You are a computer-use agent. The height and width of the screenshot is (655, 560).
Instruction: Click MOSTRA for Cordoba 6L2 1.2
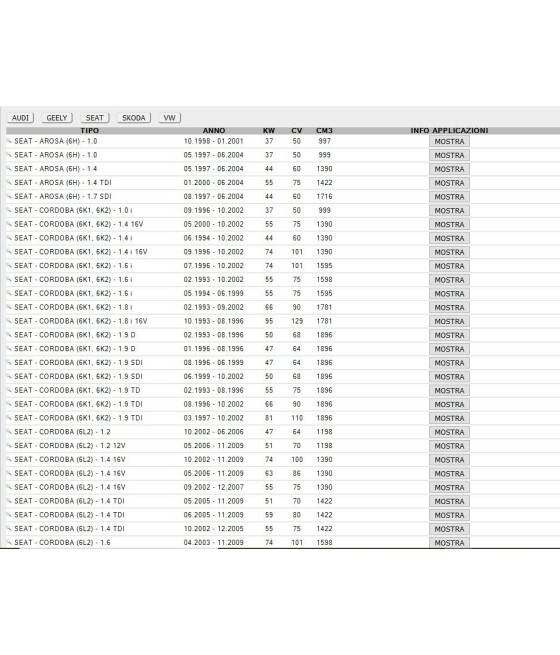449,432
